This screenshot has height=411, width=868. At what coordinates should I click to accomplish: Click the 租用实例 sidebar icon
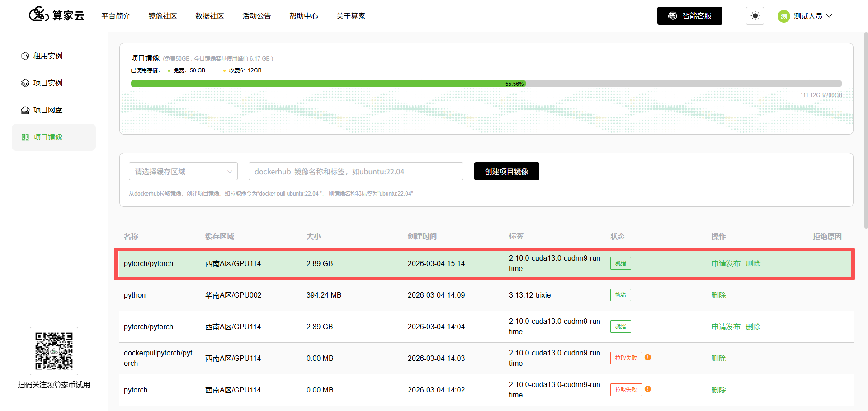pos(25,56)
